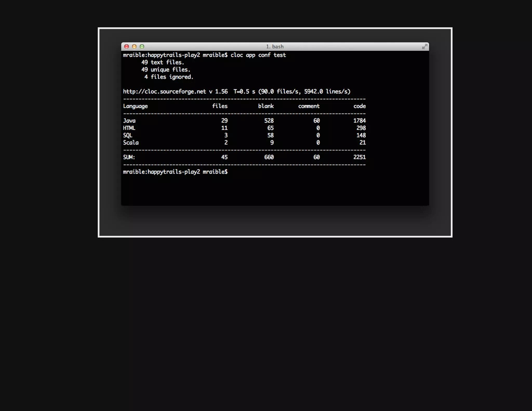
Task: Click the '1. bash' window title
Action: 275,47
